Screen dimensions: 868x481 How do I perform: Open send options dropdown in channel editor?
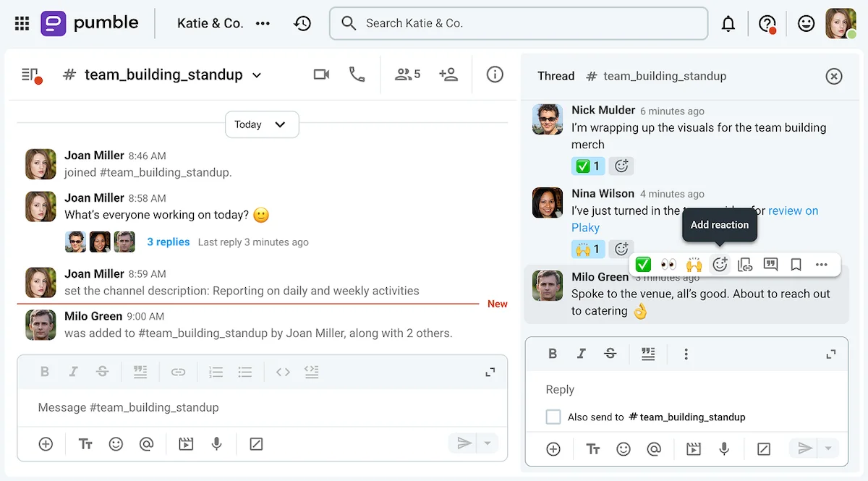point(488,443)
